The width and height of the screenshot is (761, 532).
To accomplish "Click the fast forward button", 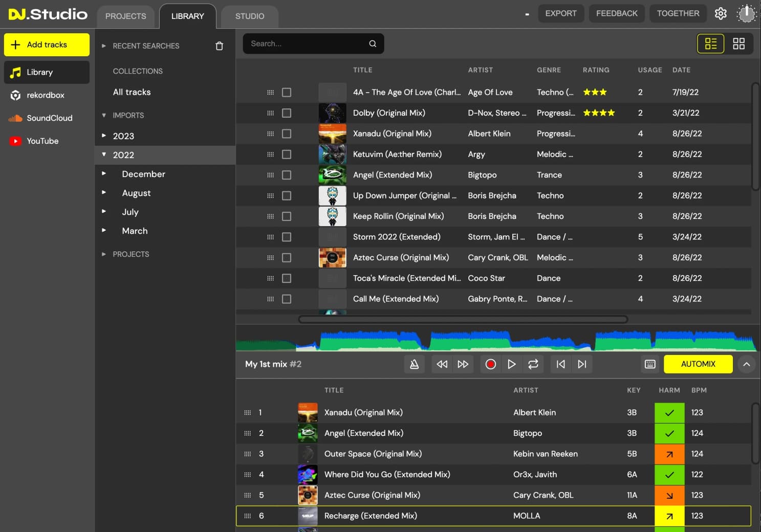I will click(463, 364).
